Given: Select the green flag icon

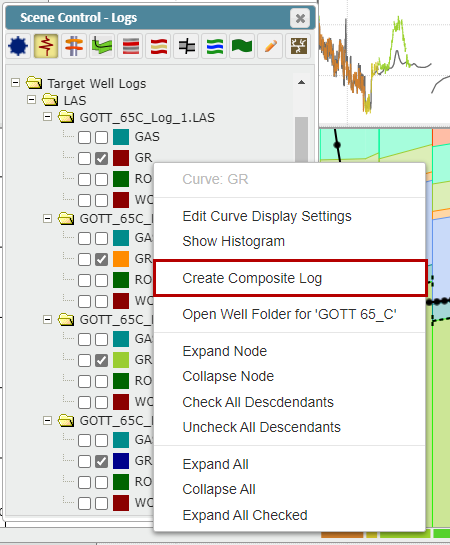Looking at the screenshot, I should tap(242, 46).
